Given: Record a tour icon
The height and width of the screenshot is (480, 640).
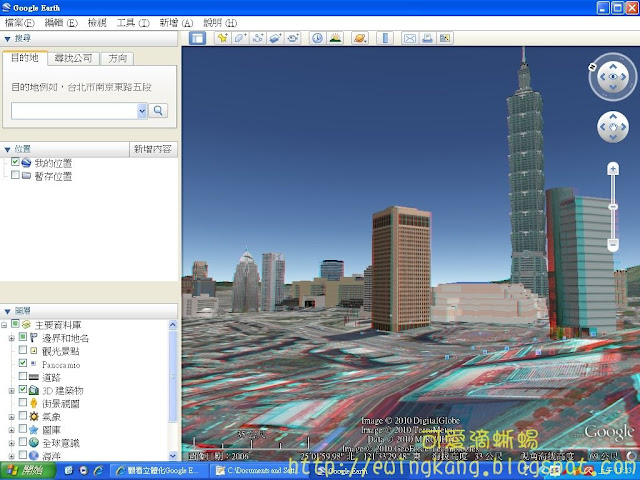Looking at the screenshot, I should [293, 38].
